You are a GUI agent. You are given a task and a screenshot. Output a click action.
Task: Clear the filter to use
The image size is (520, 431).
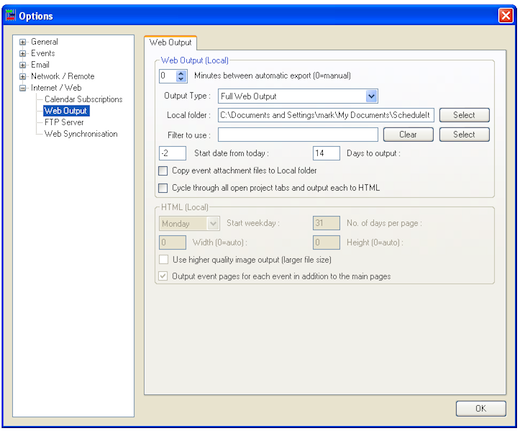(x=408, y=135)
